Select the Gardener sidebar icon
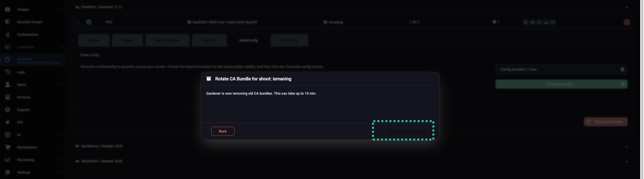Viewport: 644px width, 179px height. click(7, 60)
